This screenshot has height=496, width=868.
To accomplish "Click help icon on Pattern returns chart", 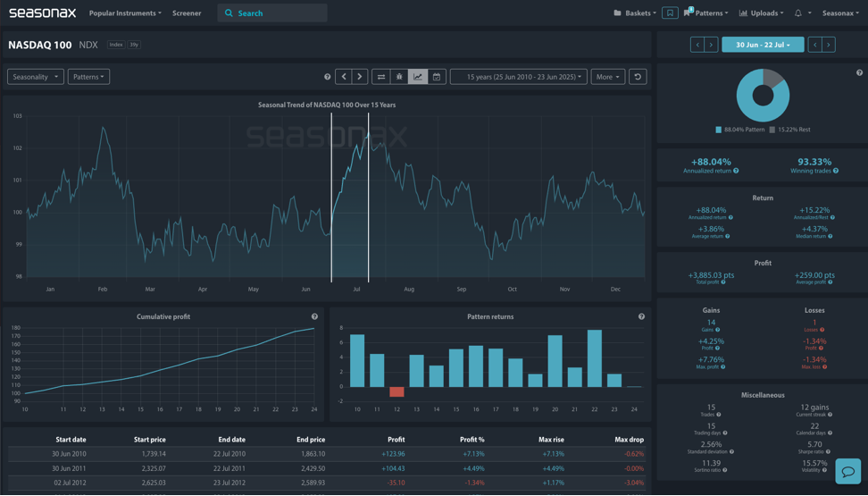I will [x=641, y=316].
